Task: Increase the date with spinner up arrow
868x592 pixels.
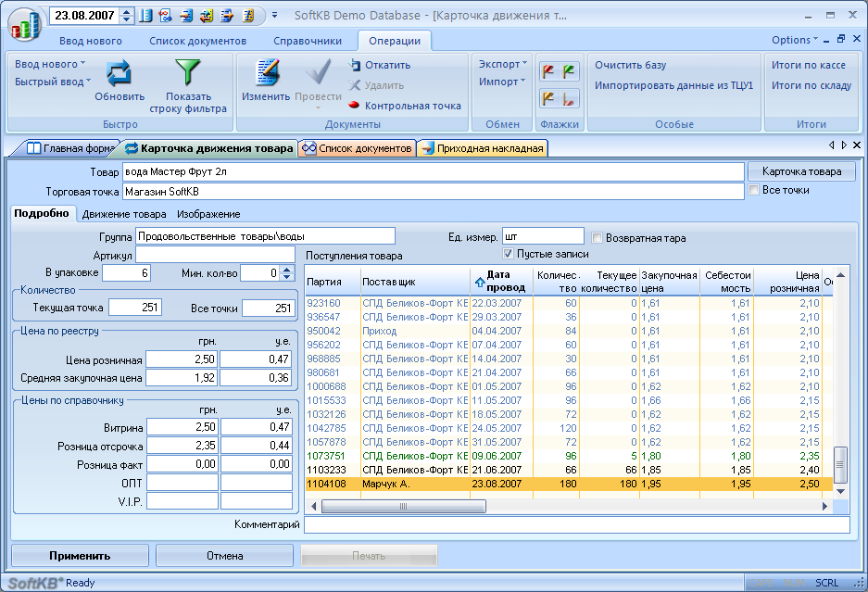Action: tap(127, 12)
